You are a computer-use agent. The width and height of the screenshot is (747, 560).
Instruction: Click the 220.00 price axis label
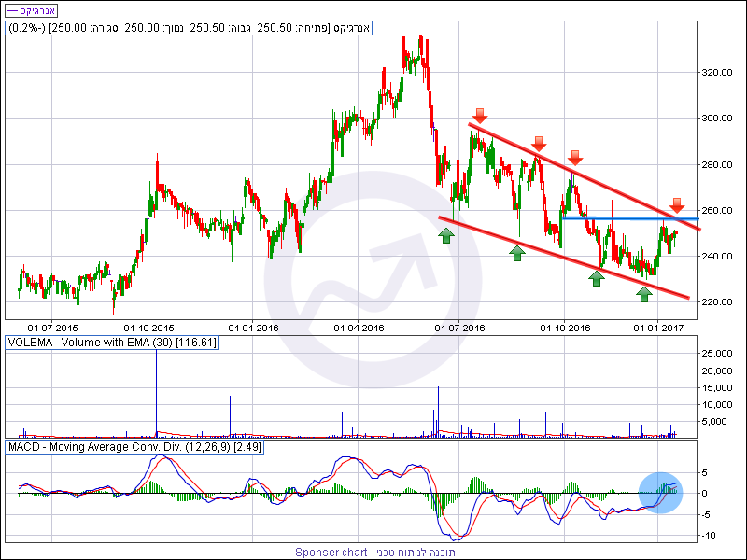[x=717, y=301]
